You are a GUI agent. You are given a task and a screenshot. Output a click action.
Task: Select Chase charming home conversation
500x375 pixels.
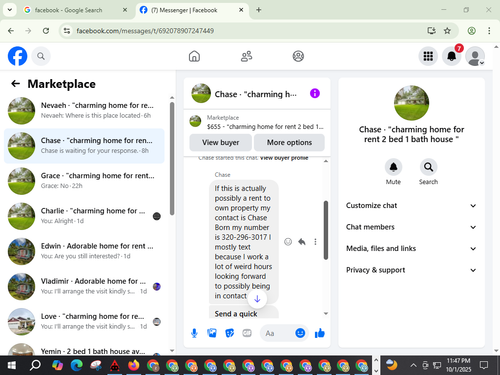(x=84, y=146)
